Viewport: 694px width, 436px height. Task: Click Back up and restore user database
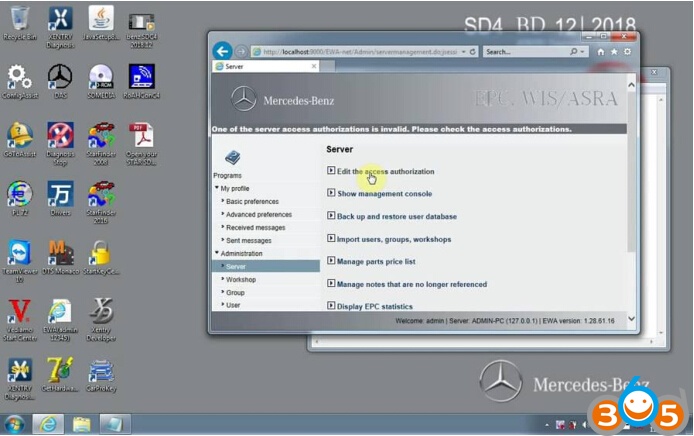coord(397,216)
